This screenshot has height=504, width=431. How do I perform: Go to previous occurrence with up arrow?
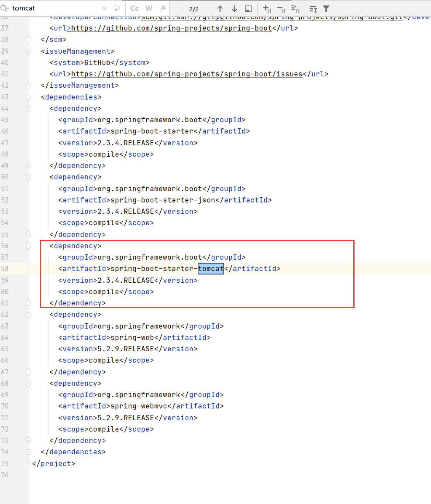(220, 9)
